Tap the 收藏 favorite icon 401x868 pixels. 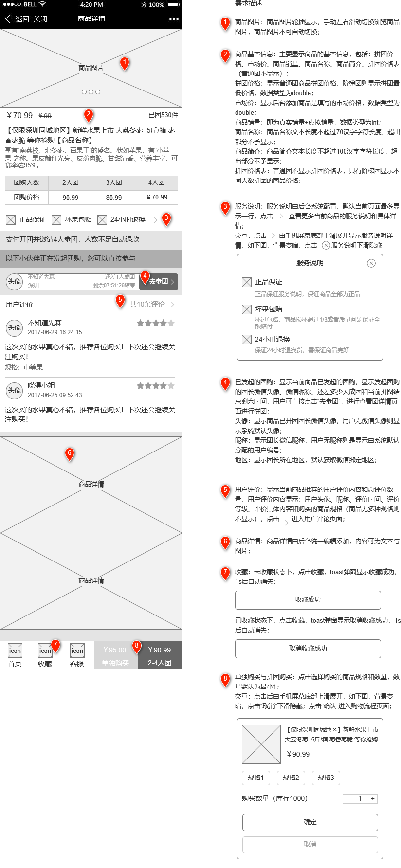coord(45,651)
